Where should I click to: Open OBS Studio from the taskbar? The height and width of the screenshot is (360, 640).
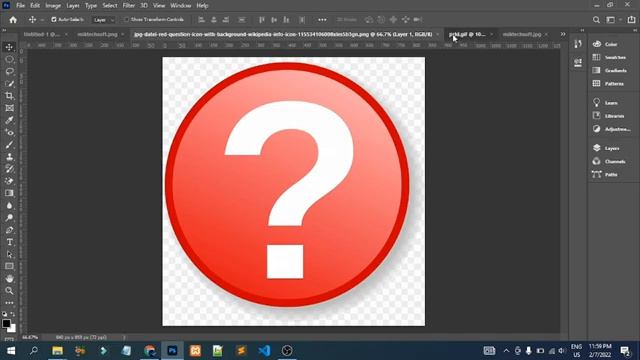(287, 351)
